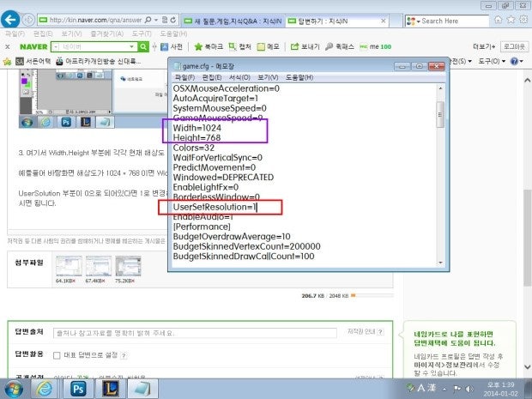Screen dimensions: 532x399
Task: Click the 로그아웃 button
Action: pos(514,46)
